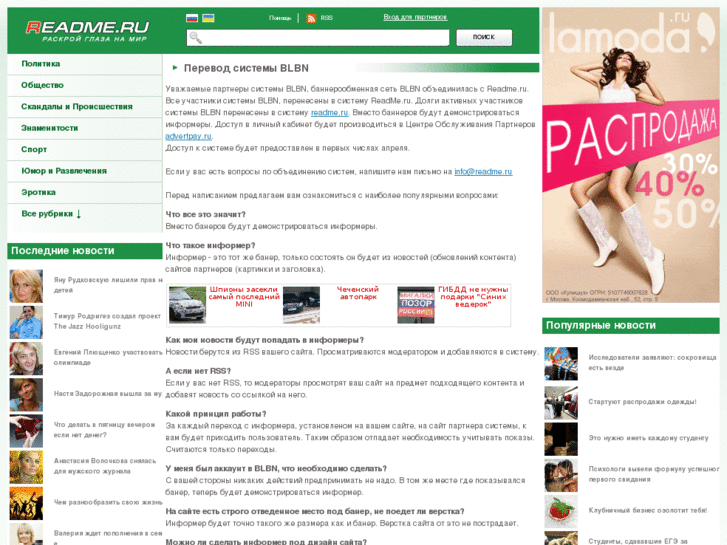Screen dimensions: 727x545
Task: Open Студенты, сдававшие ЕГЭ news link
Action: (x=638, y=541)
